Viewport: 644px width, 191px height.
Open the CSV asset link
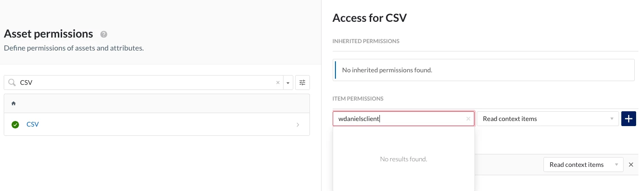[32, 124]
